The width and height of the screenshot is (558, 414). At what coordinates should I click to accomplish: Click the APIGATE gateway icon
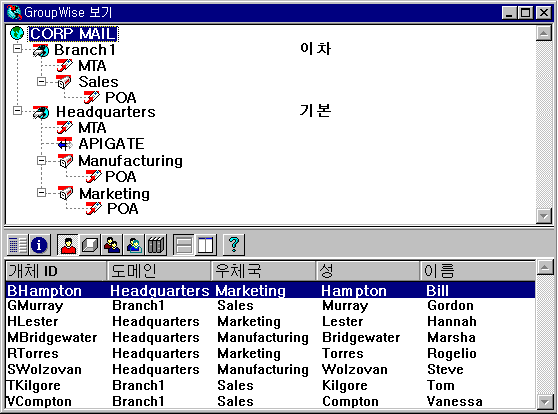pos(64,144)
